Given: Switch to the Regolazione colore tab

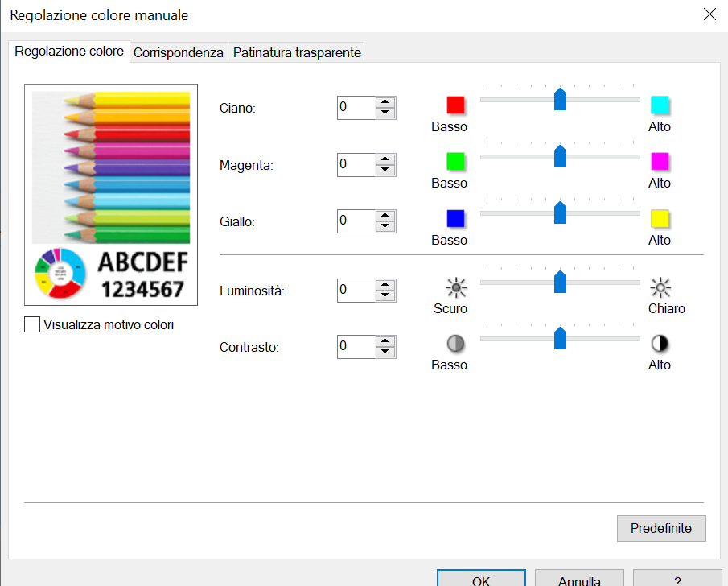Looking at the screenshot, I should [69, 52].
